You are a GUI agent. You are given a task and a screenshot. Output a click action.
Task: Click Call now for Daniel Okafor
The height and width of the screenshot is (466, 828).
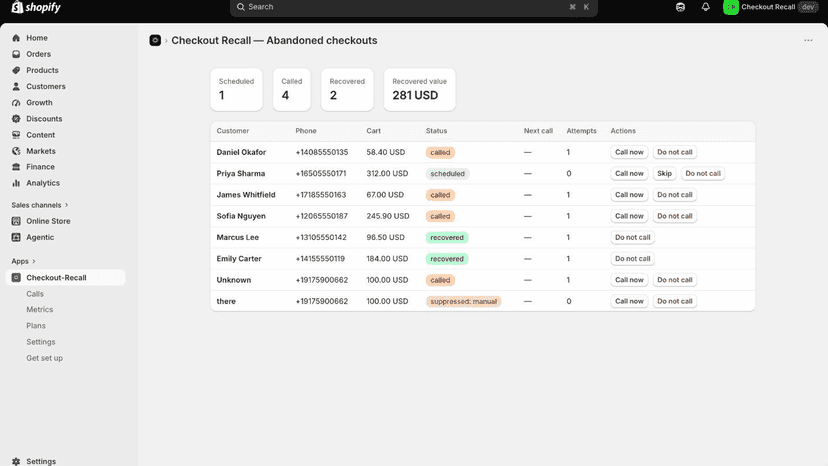(629, 152)
